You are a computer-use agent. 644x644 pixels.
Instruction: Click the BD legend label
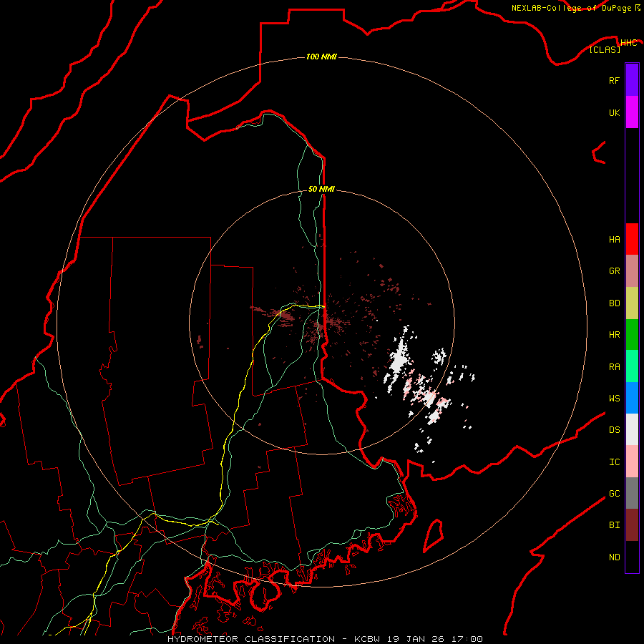coord(614,303)
